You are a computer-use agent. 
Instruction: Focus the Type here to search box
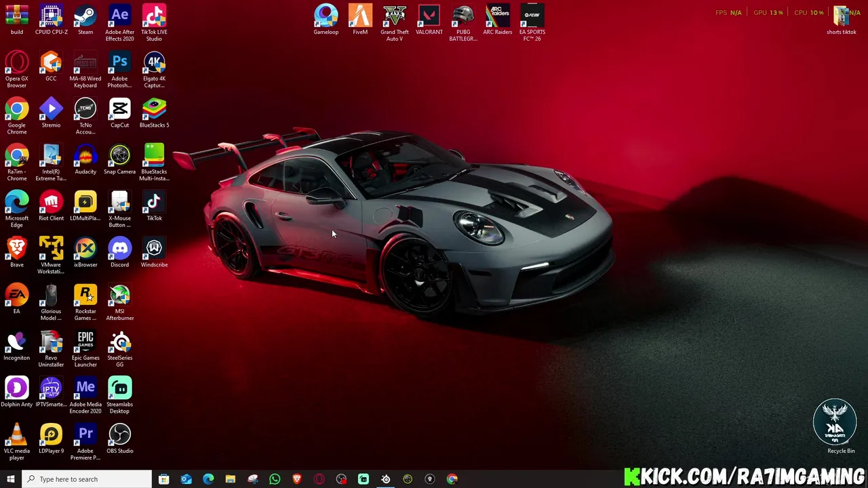click(87, 479)
